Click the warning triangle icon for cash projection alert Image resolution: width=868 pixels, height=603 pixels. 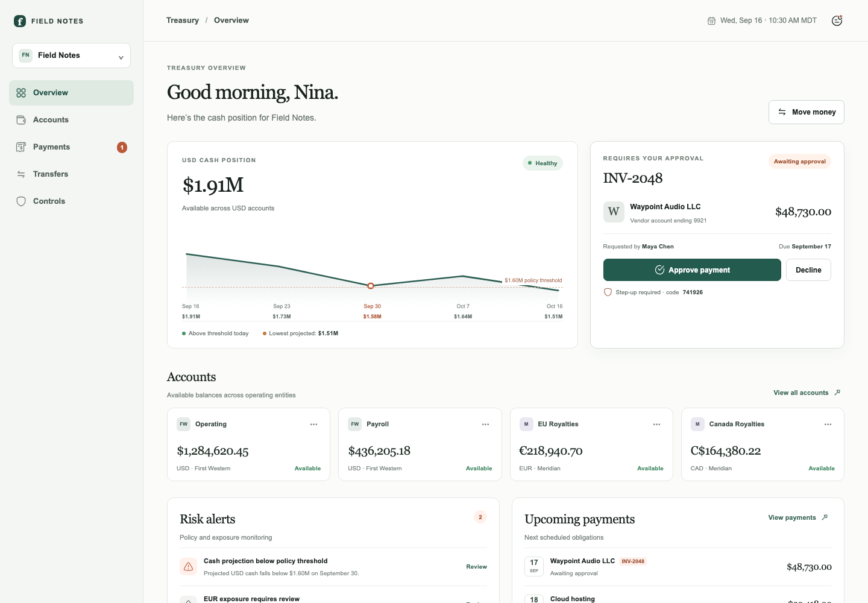tap(188, 567)
